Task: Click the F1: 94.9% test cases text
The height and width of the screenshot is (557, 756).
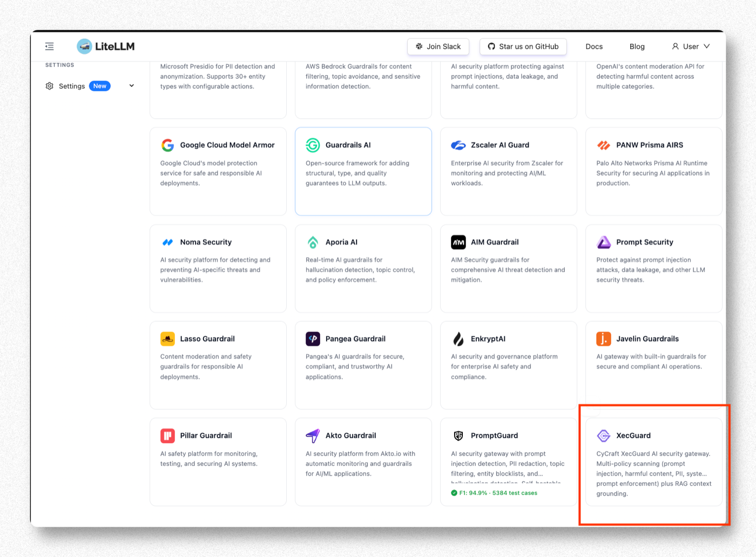Action: click(498, 493)
